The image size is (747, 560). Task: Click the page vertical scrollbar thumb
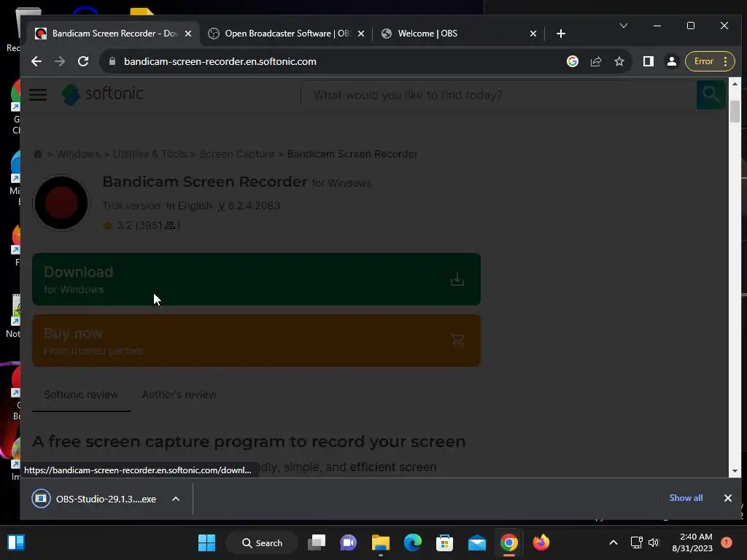[735, 112]
